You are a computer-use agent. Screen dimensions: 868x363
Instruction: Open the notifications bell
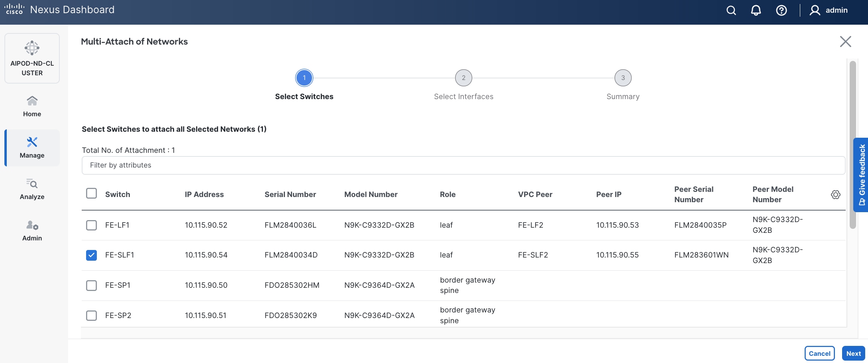click(x=756, y=10)
